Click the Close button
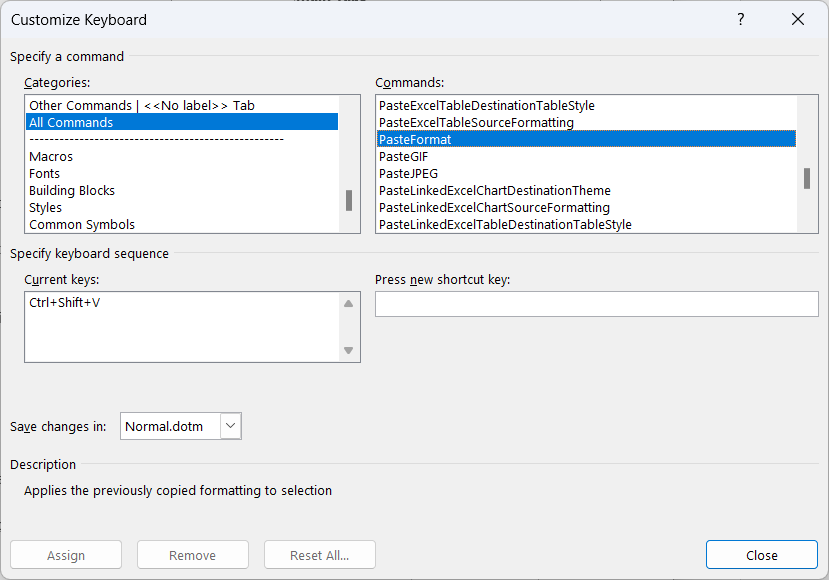 pyautogui.click(x=761, y=555)
